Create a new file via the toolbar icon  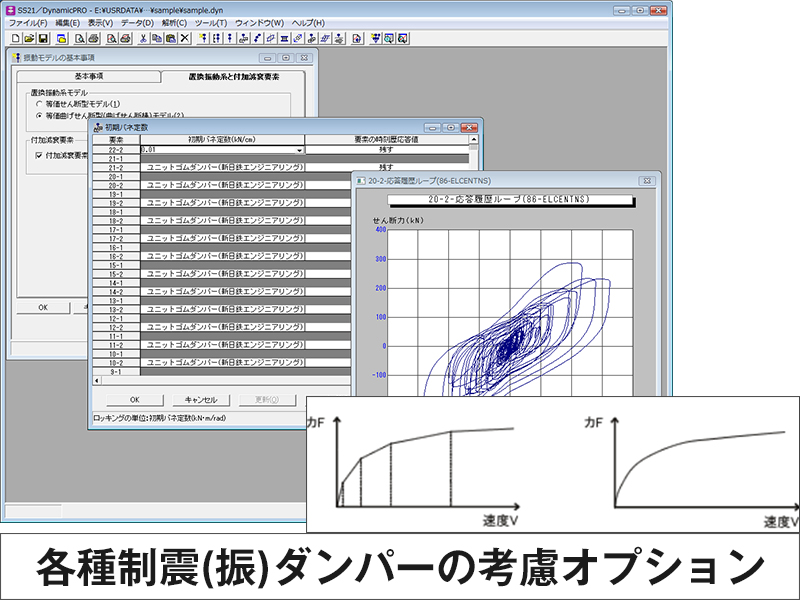(x=16, y=38)
